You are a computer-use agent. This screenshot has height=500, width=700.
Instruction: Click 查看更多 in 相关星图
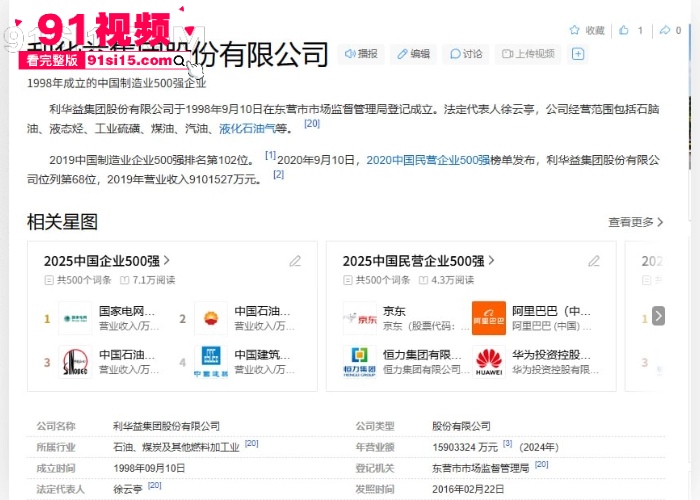636,222
